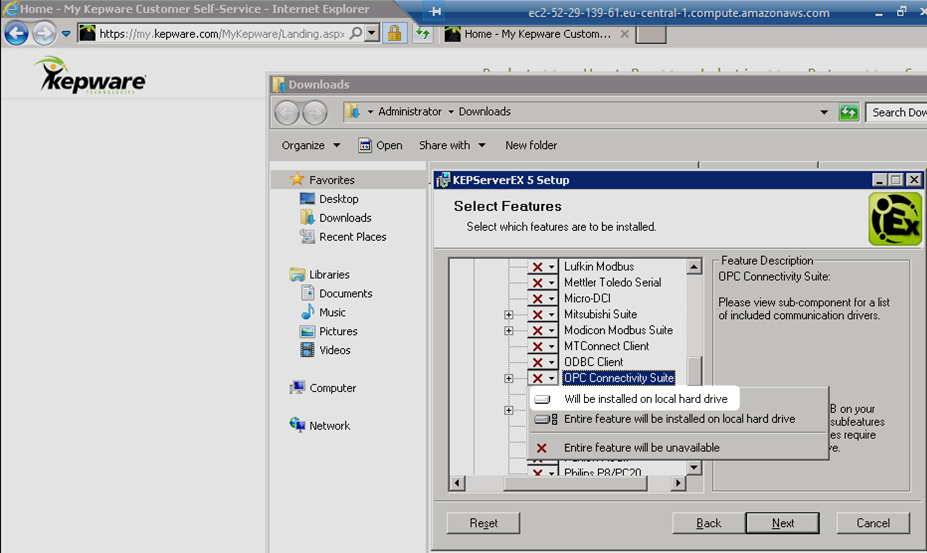Image resolution: width=927 pixels, height=553 pixels.
Task: Click the Back button in setup
Action: [708, 523]
